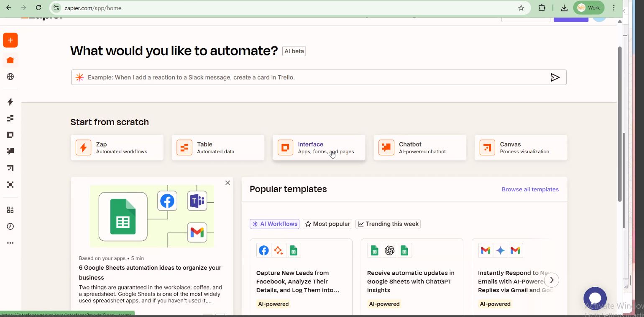Viewport: 644px width, 317px height.
Task: Click the orange plus Create button in sidebar
Action: click(10, 40)
